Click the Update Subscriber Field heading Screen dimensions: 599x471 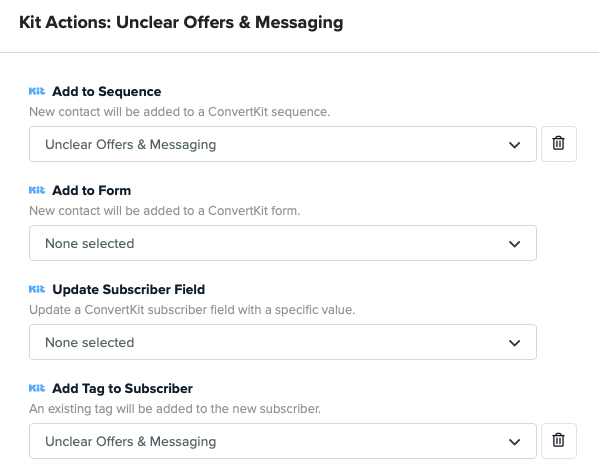pyautogui.click(x=129, y=289)
